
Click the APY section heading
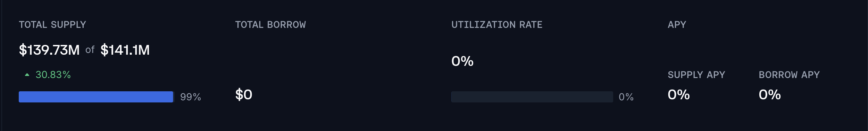(677, 25)
